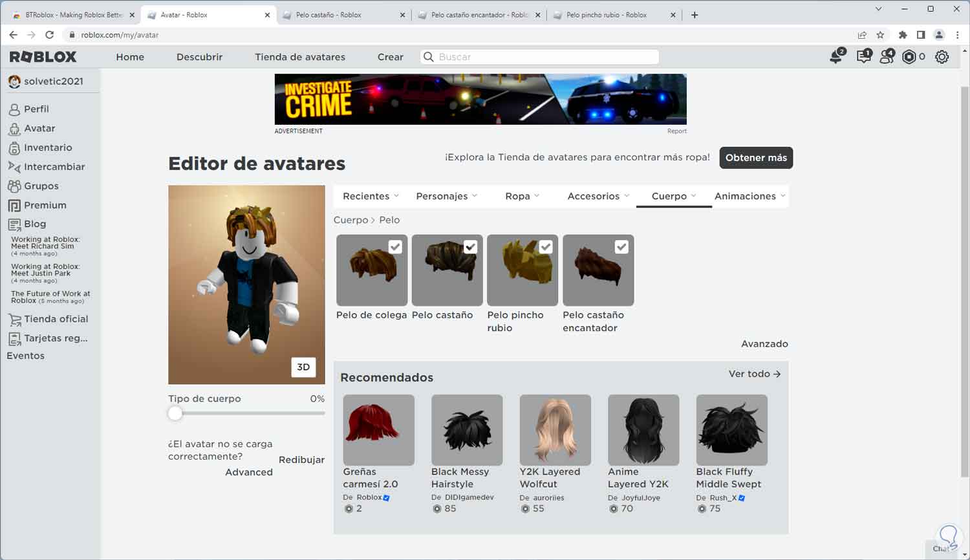Open Robux balance icon
Image resolution: width=970 pixels, height=560 pixels.
point(909,57)
